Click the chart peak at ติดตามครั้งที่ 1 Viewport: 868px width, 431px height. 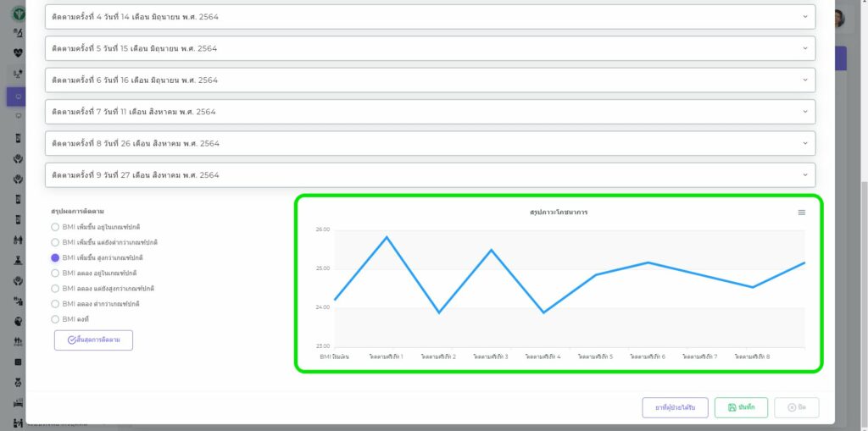coord(387,237)
